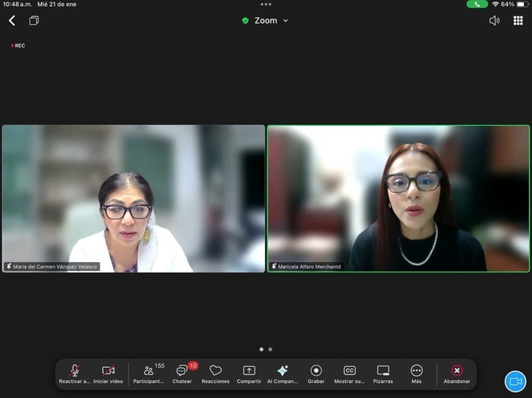
Task: Open Pizarras whiteboards
Action: point(383,374)
